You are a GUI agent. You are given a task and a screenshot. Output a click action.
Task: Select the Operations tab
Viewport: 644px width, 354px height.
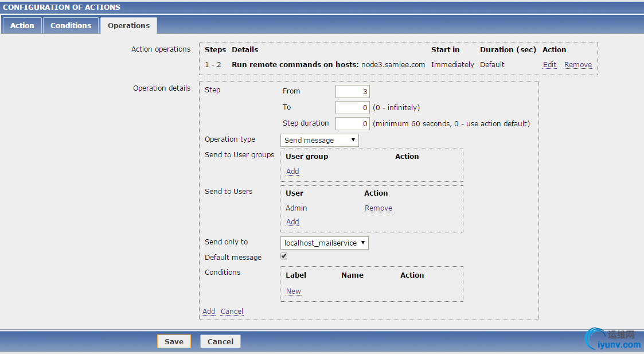[128, 26]
